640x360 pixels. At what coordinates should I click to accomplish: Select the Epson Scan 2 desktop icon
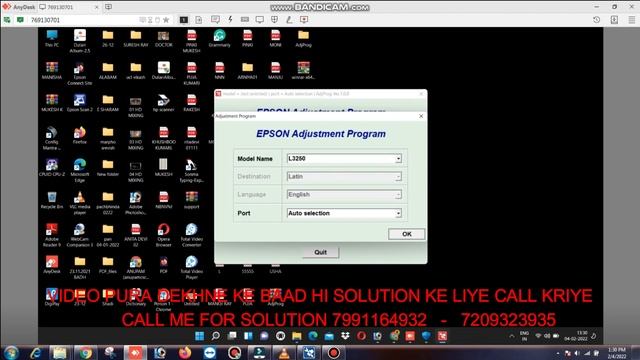[x=80, y=103]
